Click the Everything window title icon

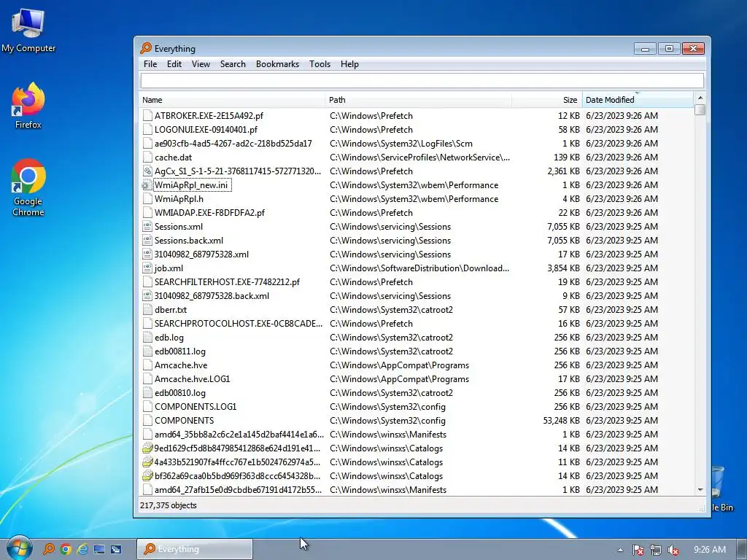click(x=146, y=48)
